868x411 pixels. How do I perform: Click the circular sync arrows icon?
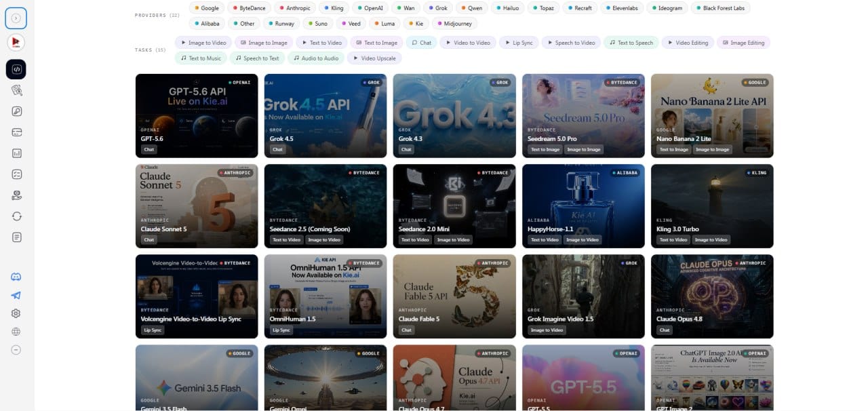point(16,216)
